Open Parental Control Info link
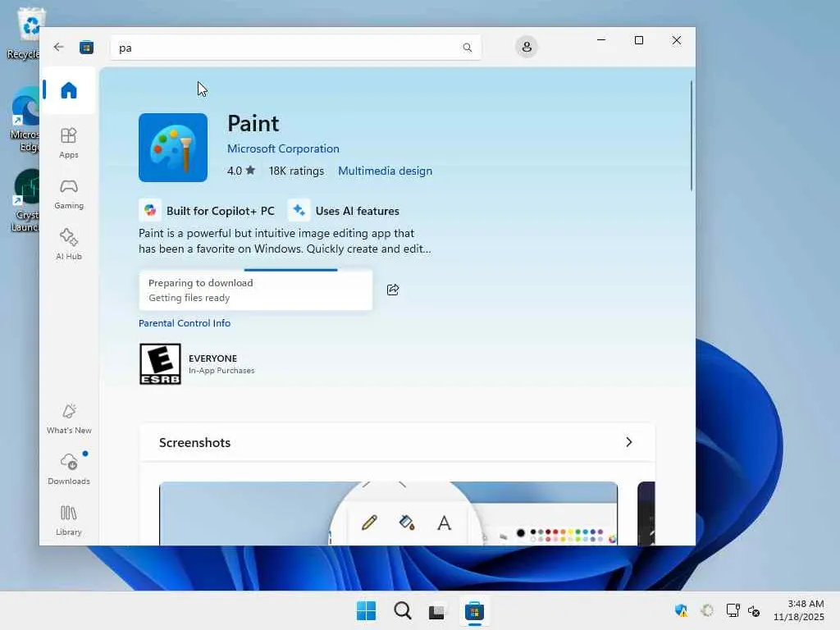Image resolution: width=840 pixels, height=630 pixels. click(185, 323)
